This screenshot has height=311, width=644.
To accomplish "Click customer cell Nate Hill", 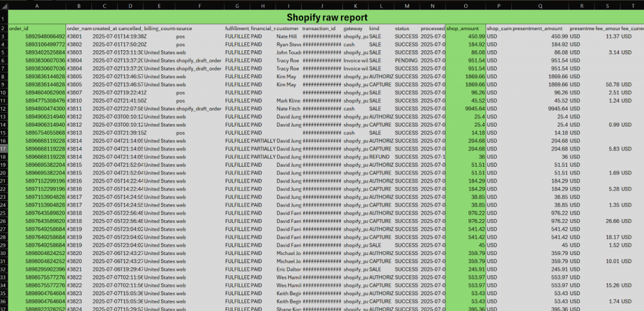I will 288,37.
